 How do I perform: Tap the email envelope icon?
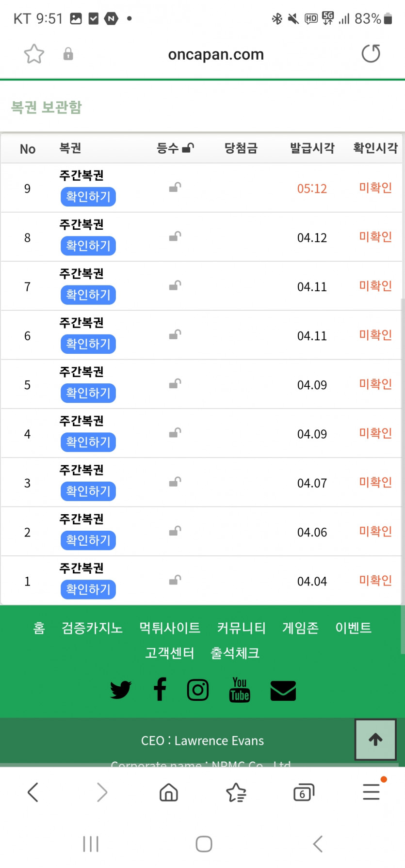pos(283,690)
